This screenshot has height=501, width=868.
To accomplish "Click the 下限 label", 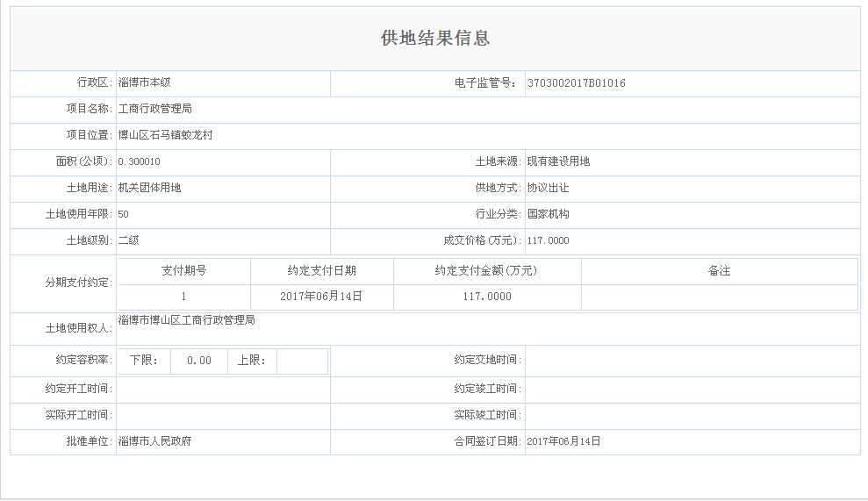I will pos(144,361).
